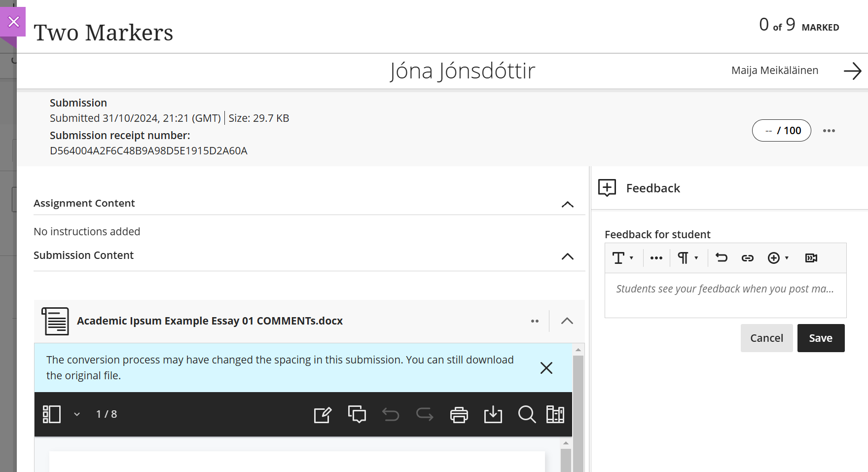Open the comments tool in document viewer

[357, 415]
